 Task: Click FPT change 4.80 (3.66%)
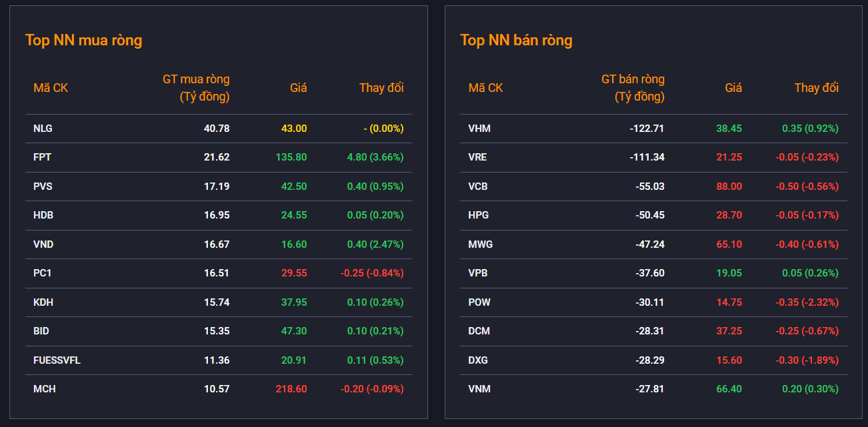375,157
